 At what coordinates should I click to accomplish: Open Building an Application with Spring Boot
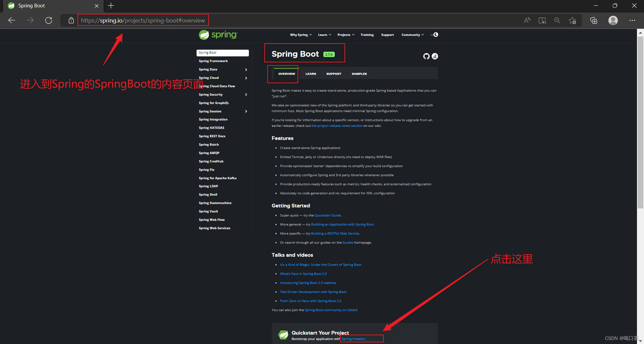click(x=342, y=225)
